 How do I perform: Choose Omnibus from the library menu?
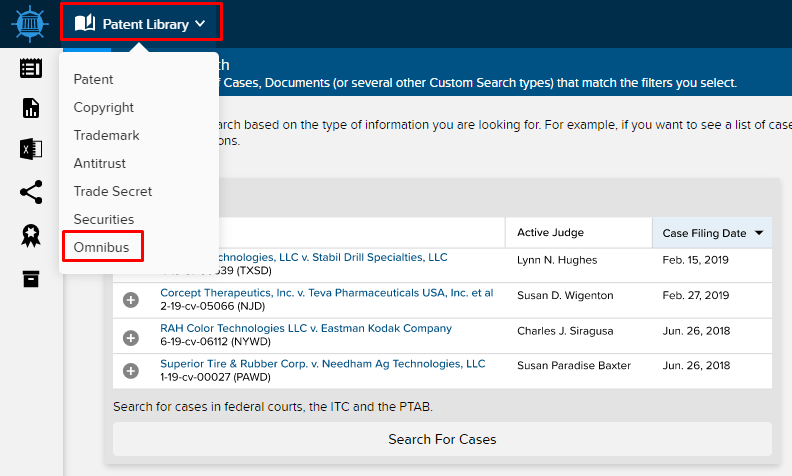[x=102, y=247]
